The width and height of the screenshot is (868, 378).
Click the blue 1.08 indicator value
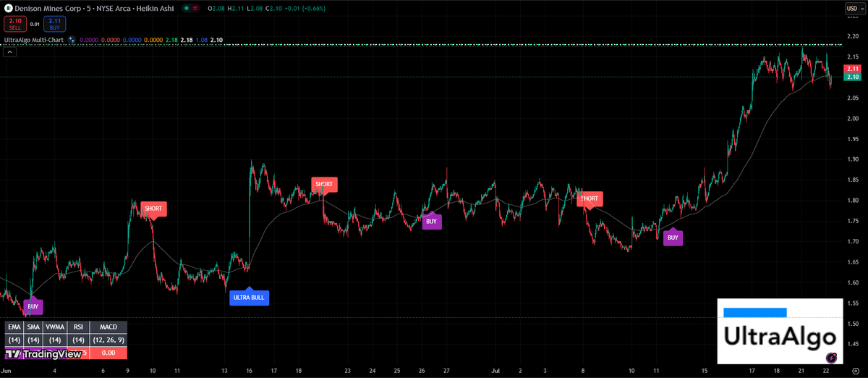pyautogui.click(x=201, y=40)
